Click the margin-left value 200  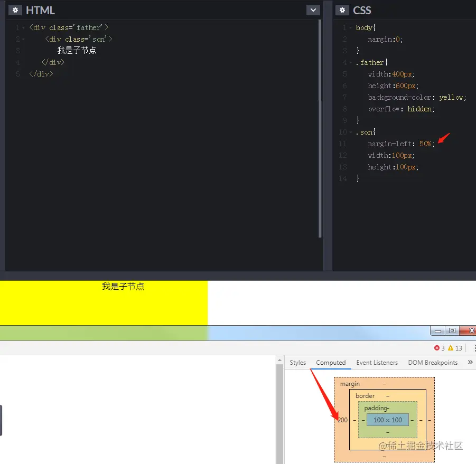[x=342, y=420]
